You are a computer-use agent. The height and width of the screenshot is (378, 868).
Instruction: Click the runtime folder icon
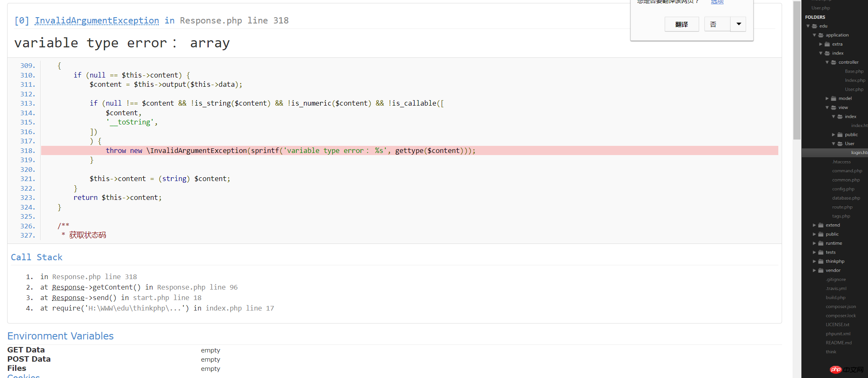click(821, 243)
